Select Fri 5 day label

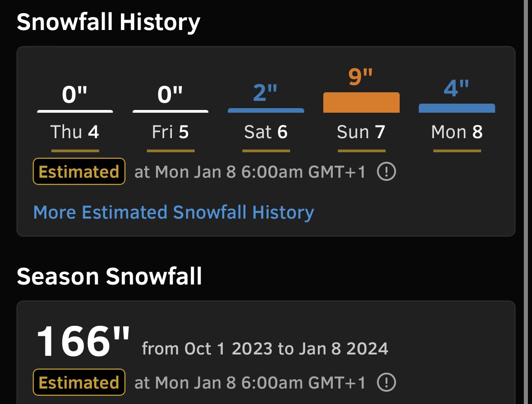click(171, 132)
